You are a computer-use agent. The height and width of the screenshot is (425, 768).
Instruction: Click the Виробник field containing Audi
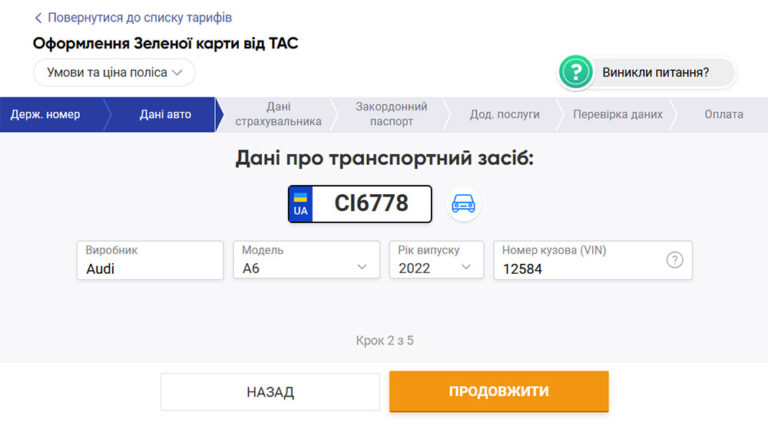click(x=150, y=260)
